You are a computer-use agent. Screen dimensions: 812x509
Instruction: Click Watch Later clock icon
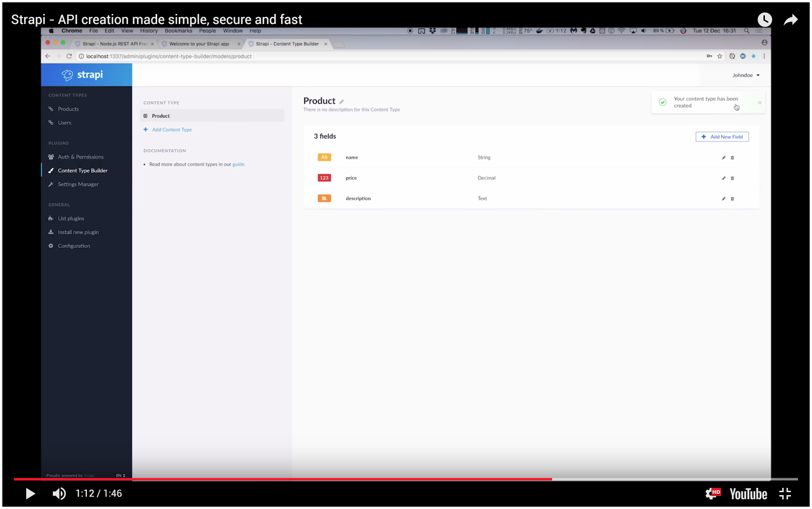[764, 20]
